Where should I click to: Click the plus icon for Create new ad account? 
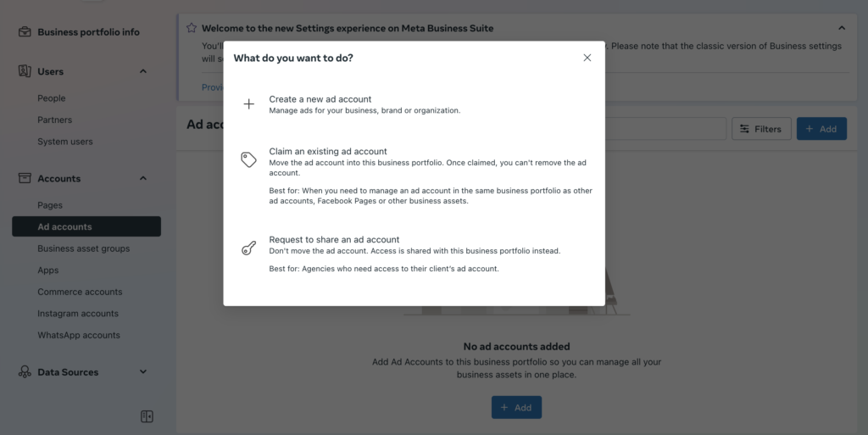(x=249, y=104)
